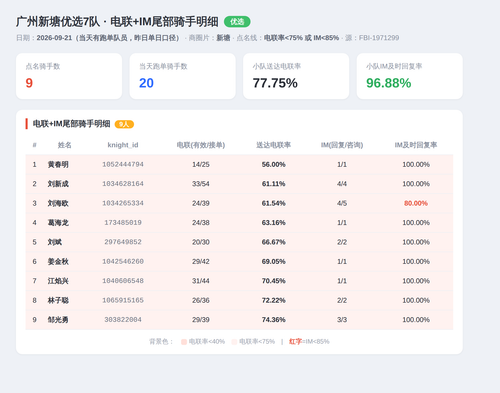The width and height of the screenshot is (500, 393).
Task: Click the knight_id column header
Action: [123, 145]
